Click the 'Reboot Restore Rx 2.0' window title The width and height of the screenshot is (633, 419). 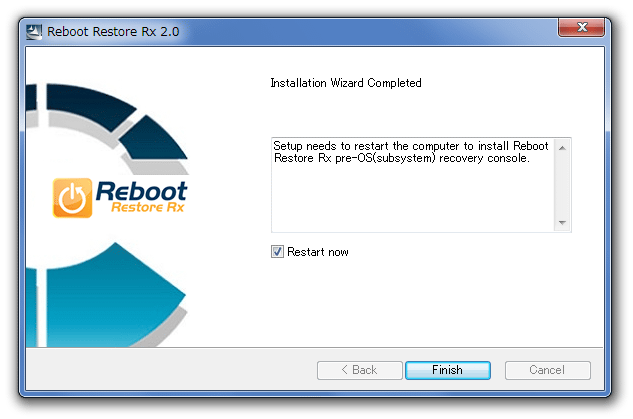pyautogui.click(x=113, y=31)
